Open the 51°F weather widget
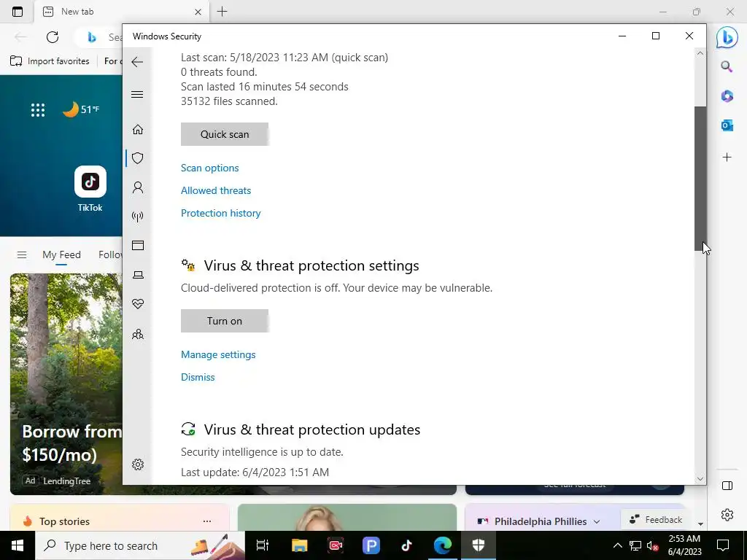This screenshot has width=747, height=560. point(81,109)
